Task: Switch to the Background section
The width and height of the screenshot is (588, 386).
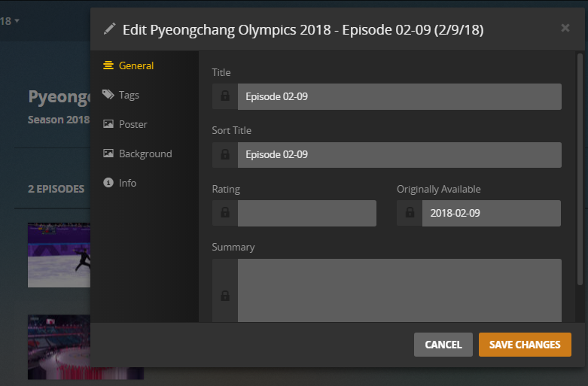Action: pyautogui.click(x=137, y=153)
